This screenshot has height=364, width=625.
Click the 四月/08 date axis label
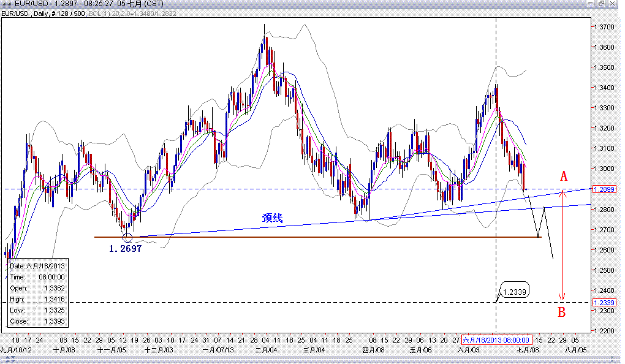pyautogui.click(x=373, y=350)
